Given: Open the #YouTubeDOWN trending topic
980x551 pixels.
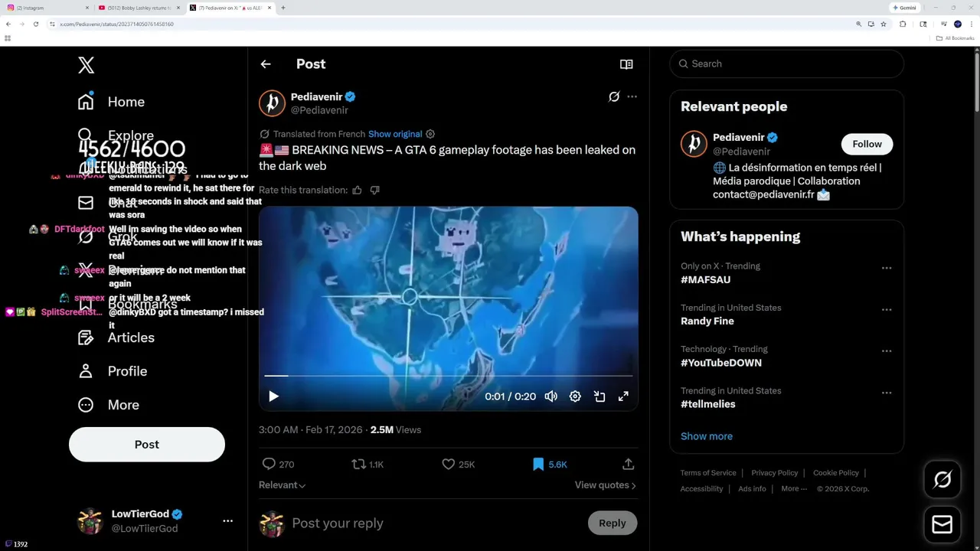Looking at the screenshot, I should [721, 363].
